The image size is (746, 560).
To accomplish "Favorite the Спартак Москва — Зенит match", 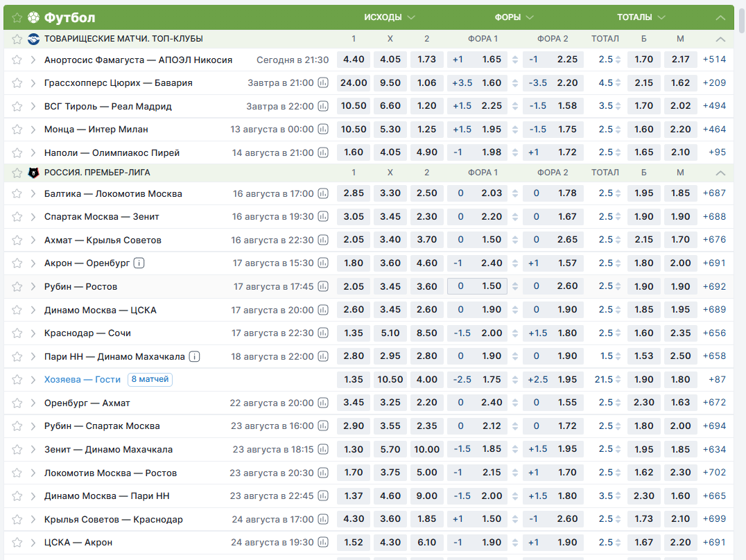I will [x=17, y=217].
